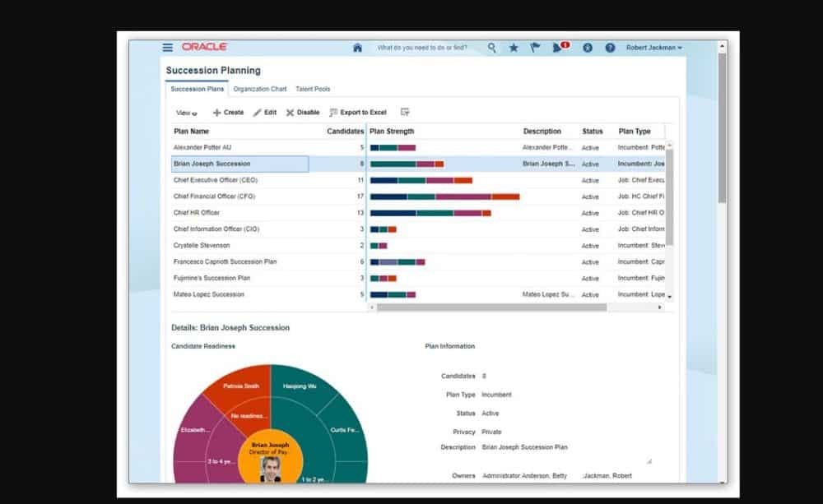Click the search magnifier icon
Image resolution: width=823 pixels, height=504 pixels.
point(492,48)
